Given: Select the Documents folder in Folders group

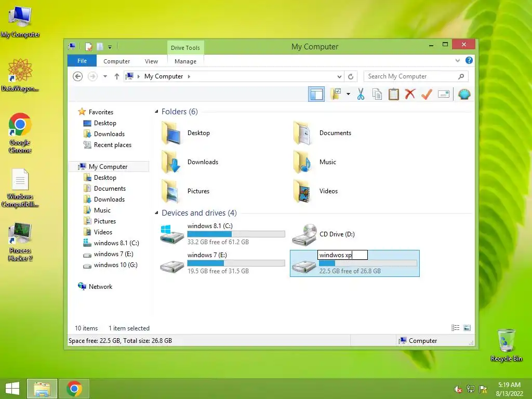Looking at the screenshot, I should tap(322, 133).
